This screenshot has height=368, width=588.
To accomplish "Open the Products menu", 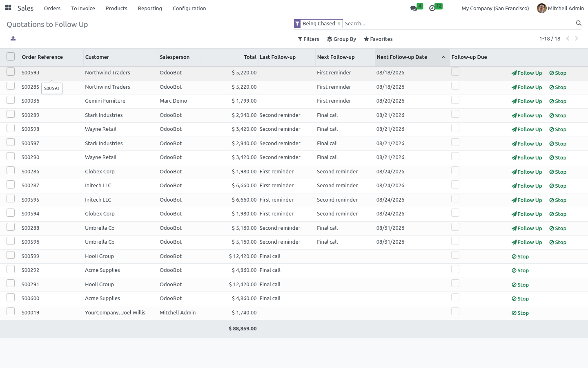I will coord(116,8).
